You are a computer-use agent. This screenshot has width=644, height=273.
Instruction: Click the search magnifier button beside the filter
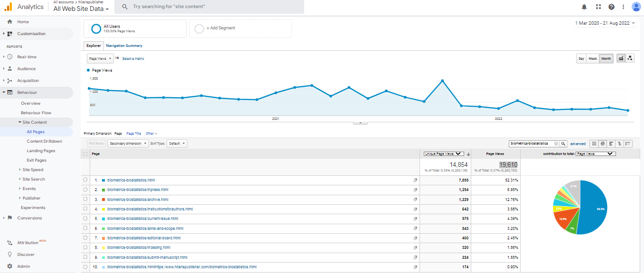563,144
